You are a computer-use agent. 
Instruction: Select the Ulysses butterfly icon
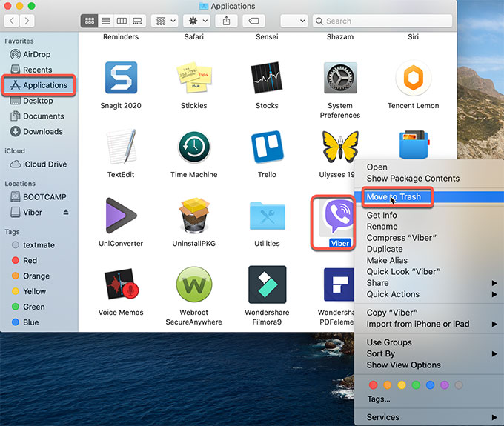[x=340, y=147]
